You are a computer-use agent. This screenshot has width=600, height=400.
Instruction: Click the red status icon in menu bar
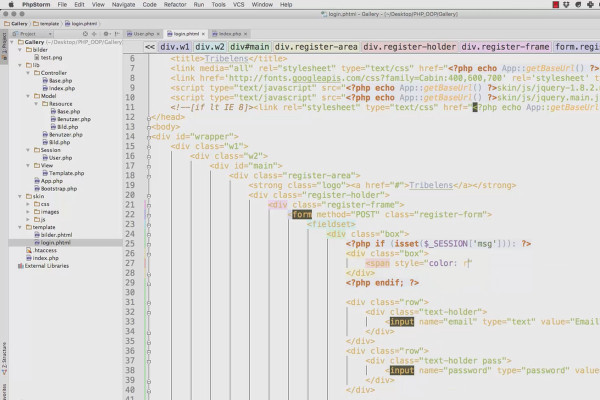click(556, 5)
